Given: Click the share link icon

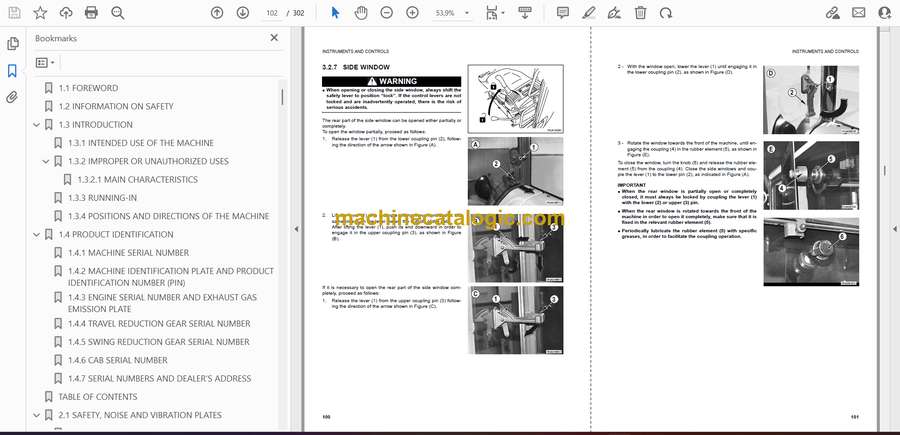Looking at the screenshot, I should click(x=833, y=13).
